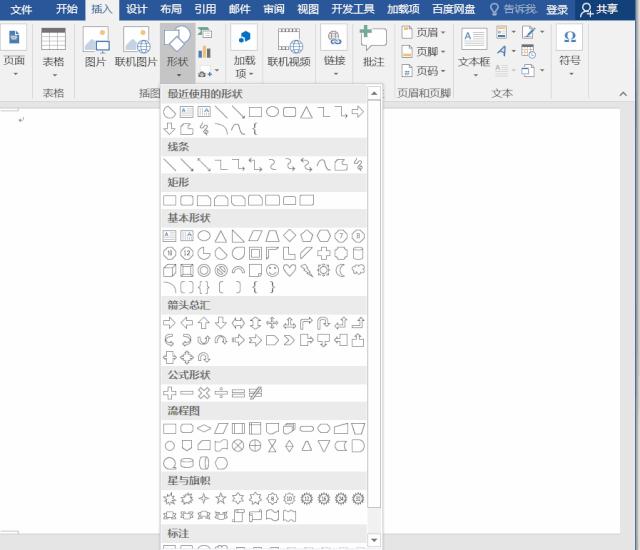Collapse the ribbon with the chevron arrow
The width and height of the screenshot is (640, 550).
623,94
